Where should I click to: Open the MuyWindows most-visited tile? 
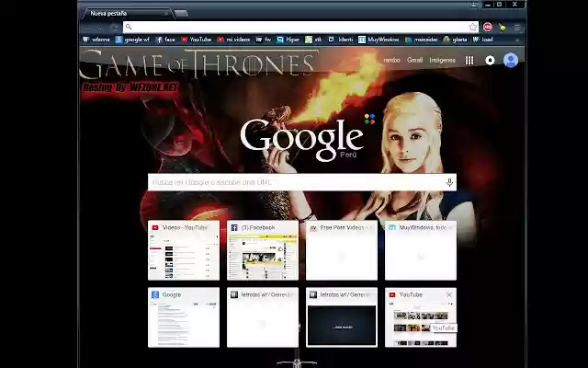click(421, 250)
